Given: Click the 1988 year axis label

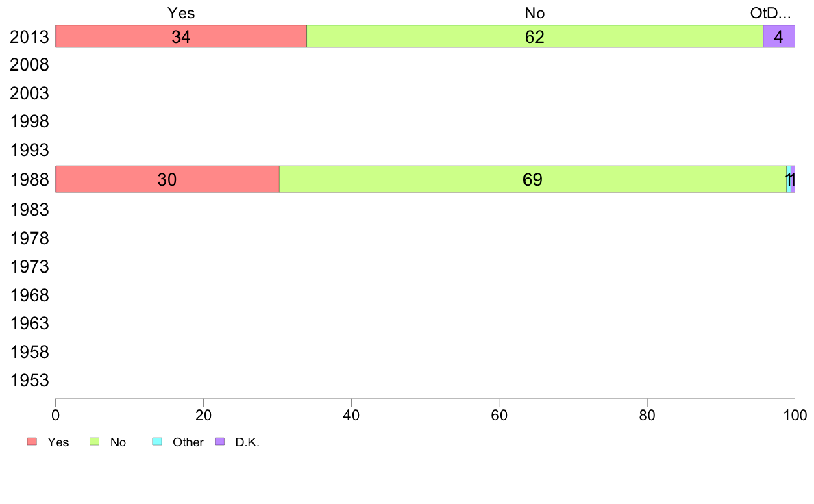Looking at the screenshot, I should [29, 179].
